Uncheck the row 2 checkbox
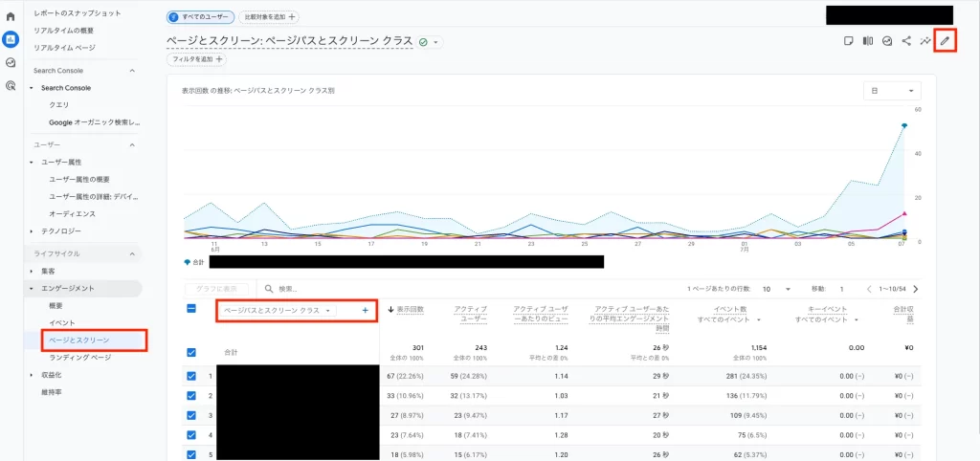This screenshot has width=980, height=461. tap(191, 395)
